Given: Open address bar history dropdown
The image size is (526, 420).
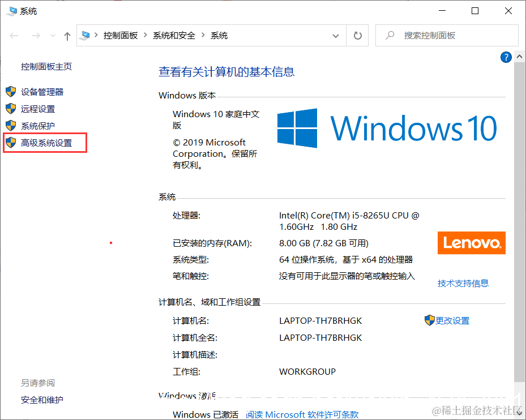Looking at the screenshot, I should tap(335, 36).
